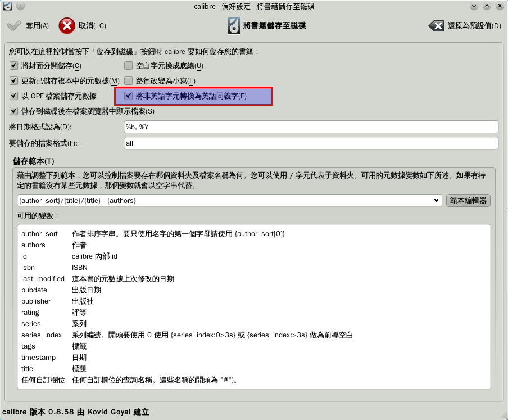Click the author_sort variable name
508x420 pixels.
point(39,234)
